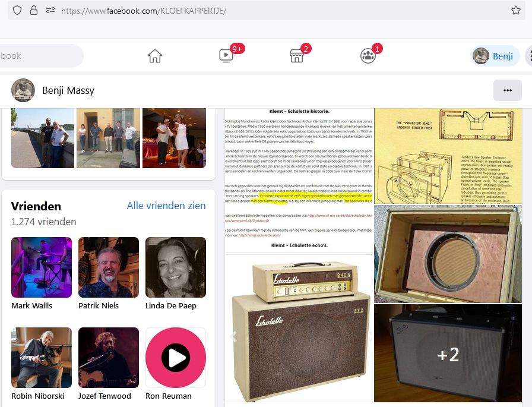Viewport: 532px width, 407px height.
Task: Click the Benji Massy profile avatar
Action: (23, 90)
